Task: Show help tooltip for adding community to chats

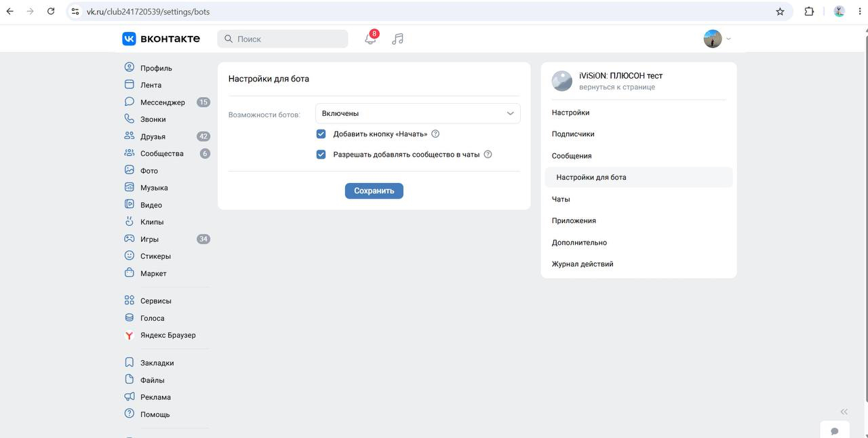Action: pyautogui.click(x=488, y=154)
